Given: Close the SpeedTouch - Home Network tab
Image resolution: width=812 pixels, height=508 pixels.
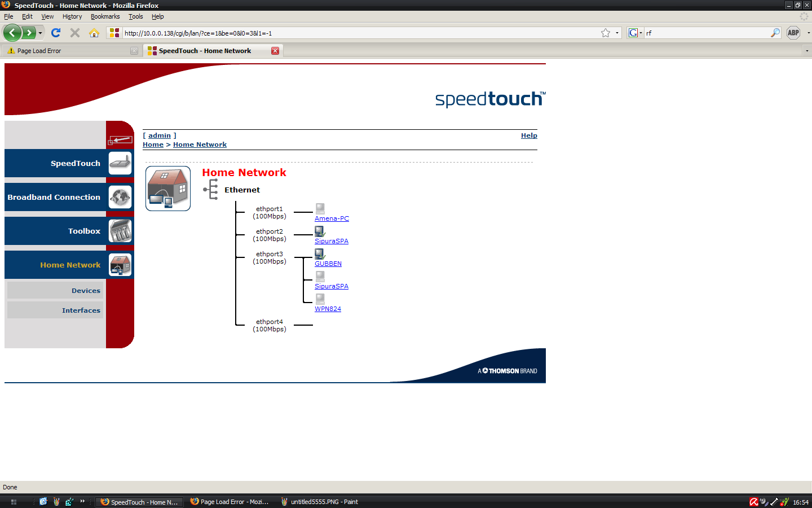Looking at the screenshot, I should click(x=275, y=51).
